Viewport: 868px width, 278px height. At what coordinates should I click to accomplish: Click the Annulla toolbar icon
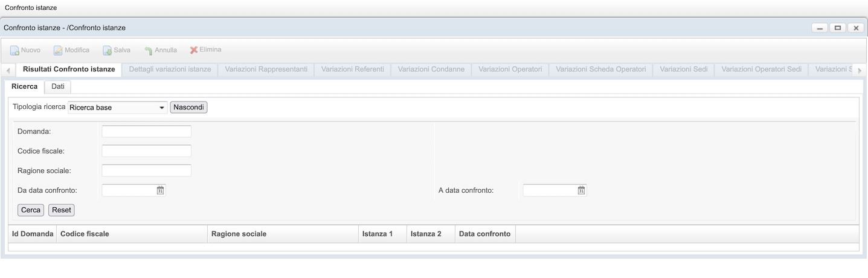click(x=148, y=50)
